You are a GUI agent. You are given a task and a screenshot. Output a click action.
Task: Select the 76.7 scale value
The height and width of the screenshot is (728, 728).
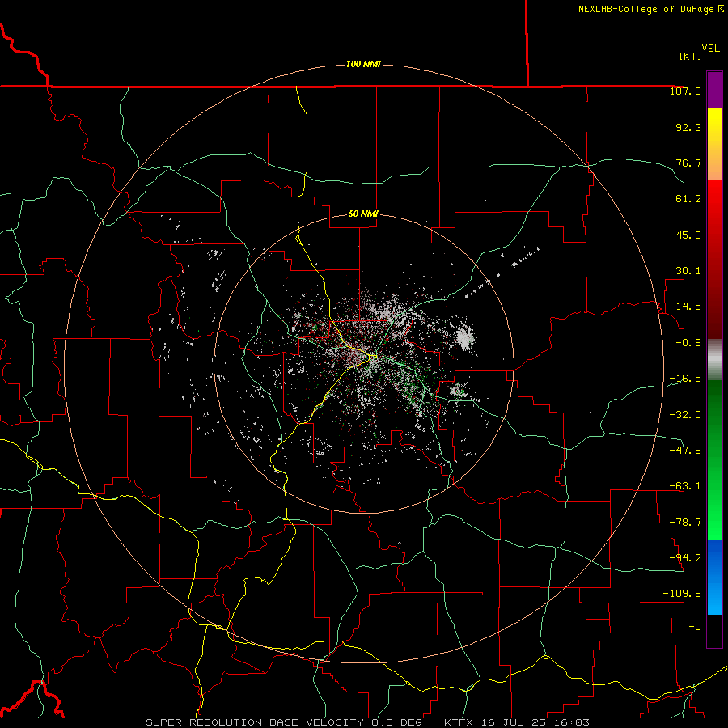(x=688, y=163)
